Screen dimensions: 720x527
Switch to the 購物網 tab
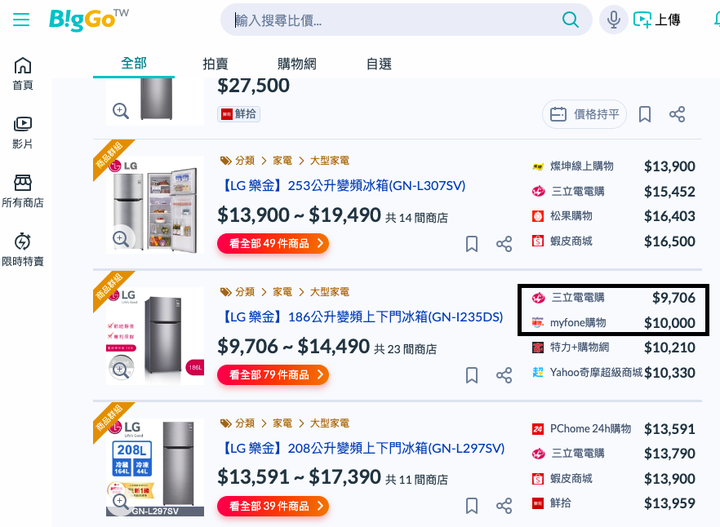[297, 64]
